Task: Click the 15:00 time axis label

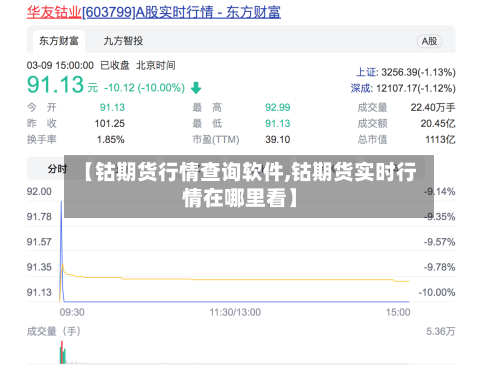Action: [x=398, y=312]
